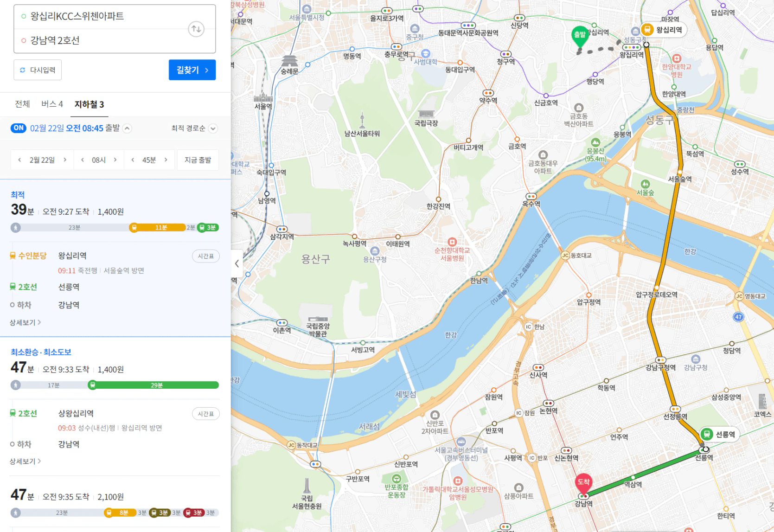
Task: Click the 국립서울현충원 monument icon
Action: [307, 486]
